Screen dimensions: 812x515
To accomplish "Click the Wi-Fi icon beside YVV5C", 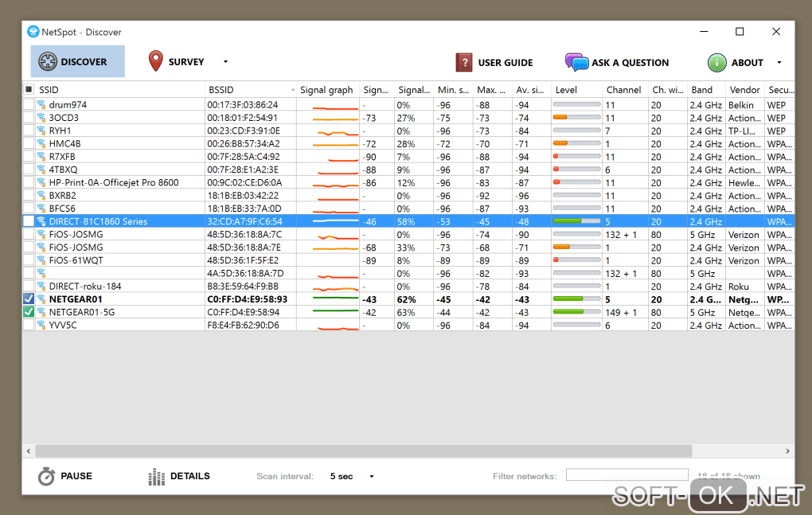I will [x=41, y=325].
